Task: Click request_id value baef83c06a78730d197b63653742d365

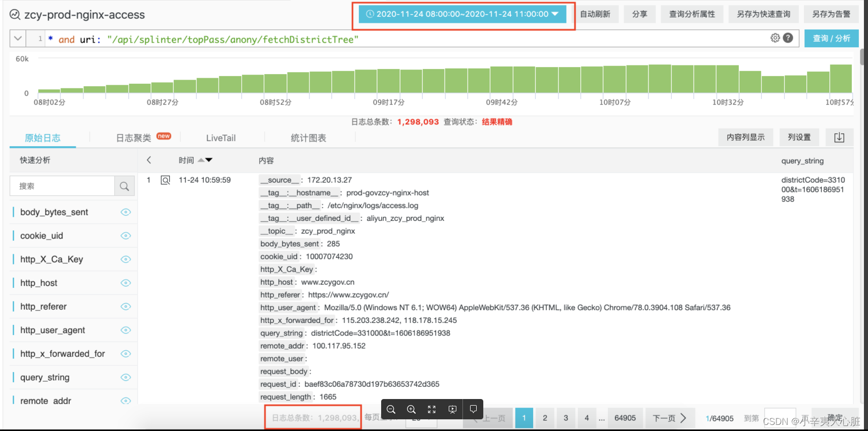Action: [x=372, y=384]
